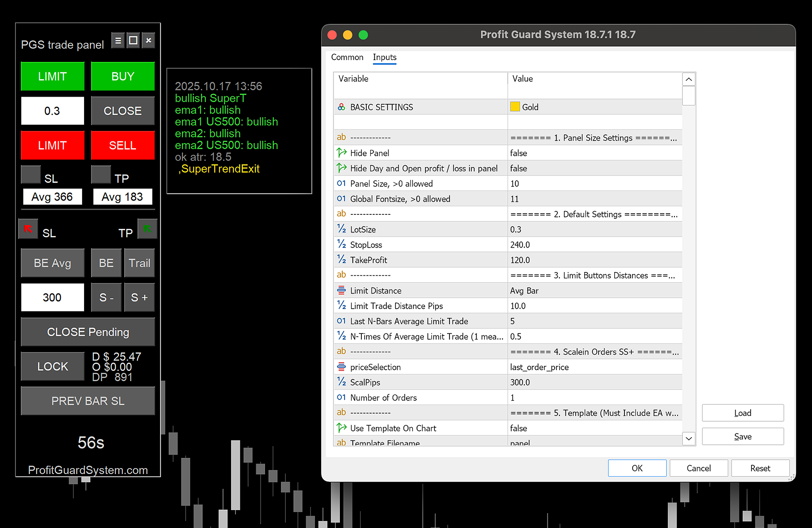Image resolution: width=812 pixels, height=528 pixels.
Task: Click the panel menu hamburger icon
Action: [x=118, y=41]
